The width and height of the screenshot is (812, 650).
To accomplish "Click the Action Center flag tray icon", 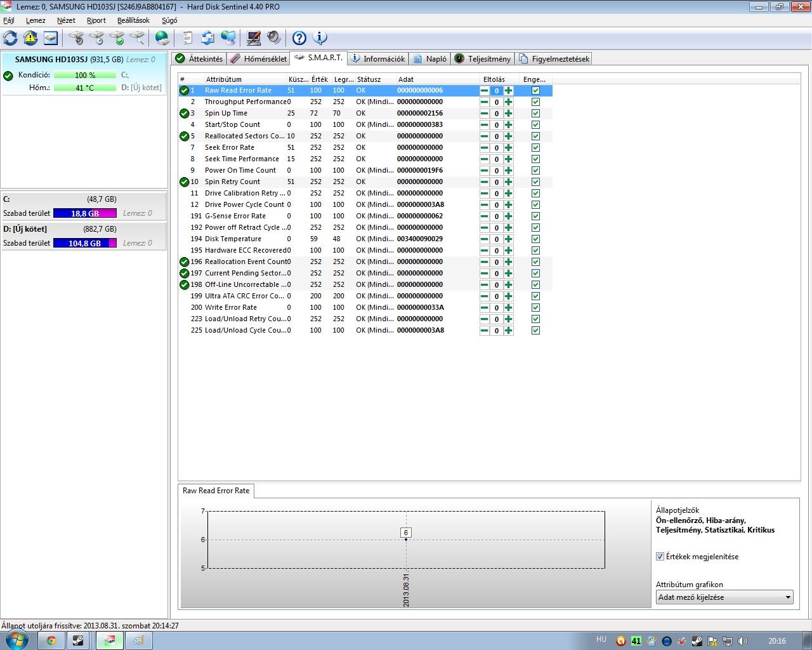I will [712, 641].
